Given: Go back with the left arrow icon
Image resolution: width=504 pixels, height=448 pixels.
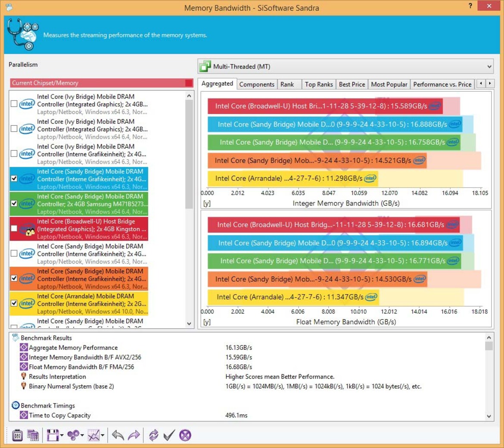Looking at the screenshot, I should 118,436.
